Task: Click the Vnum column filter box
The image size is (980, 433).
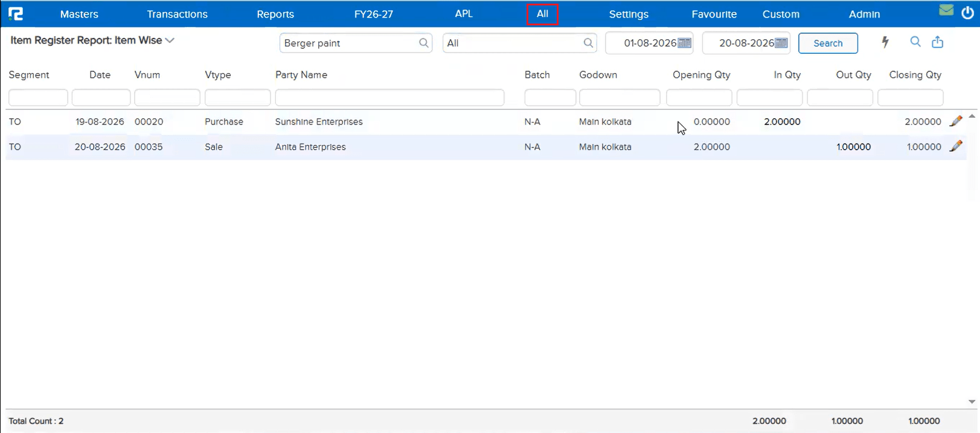Action: 167,97
